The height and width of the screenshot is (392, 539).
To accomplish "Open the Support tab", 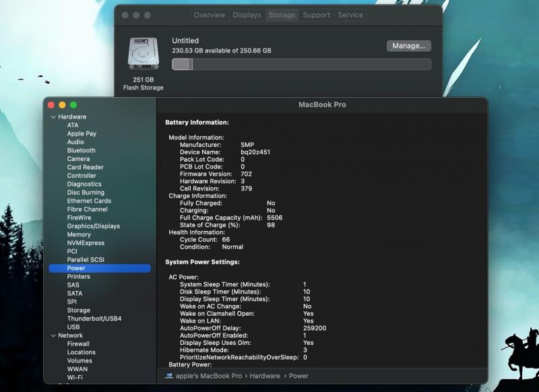I will pos(316,15).
